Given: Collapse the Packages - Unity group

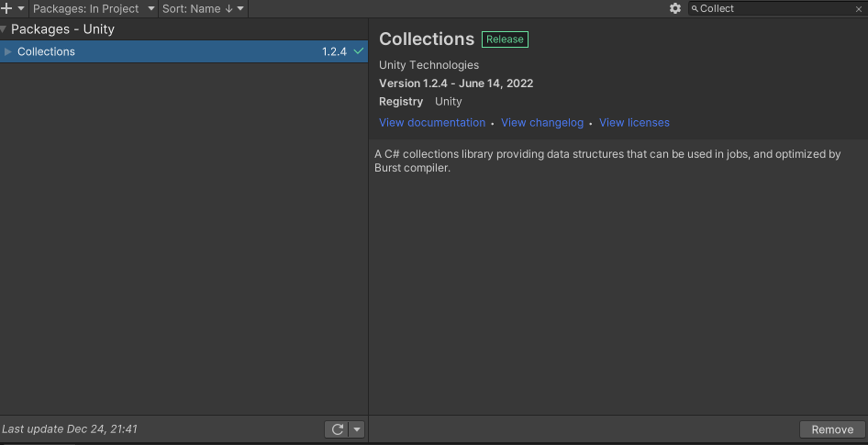Looking at the screenshot, I should click(4, 29).
